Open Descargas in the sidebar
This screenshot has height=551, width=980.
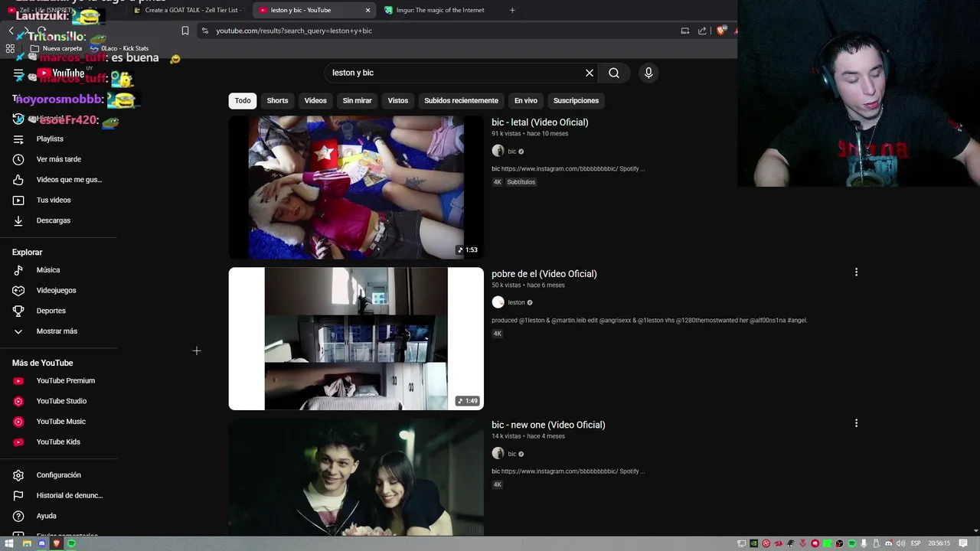(58, 220)
